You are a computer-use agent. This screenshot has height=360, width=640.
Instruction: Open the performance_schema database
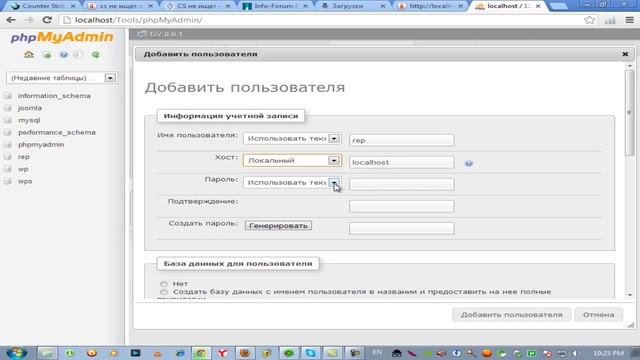pyautogui.click(x=57, y=132)
